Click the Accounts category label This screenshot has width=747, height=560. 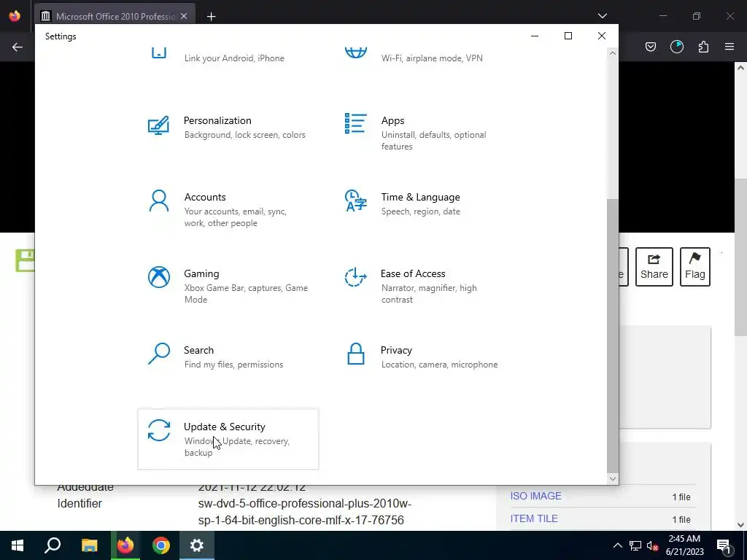[x=205, y=197]
